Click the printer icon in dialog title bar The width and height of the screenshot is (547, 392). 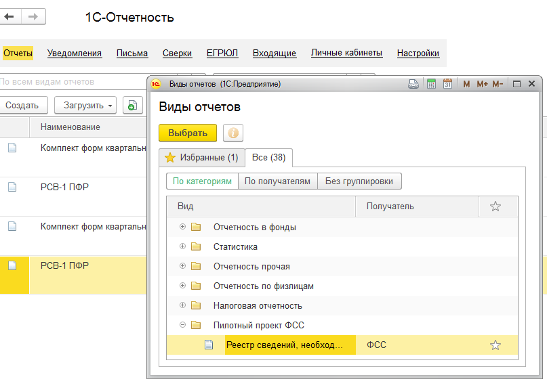(x=413, y=84)
